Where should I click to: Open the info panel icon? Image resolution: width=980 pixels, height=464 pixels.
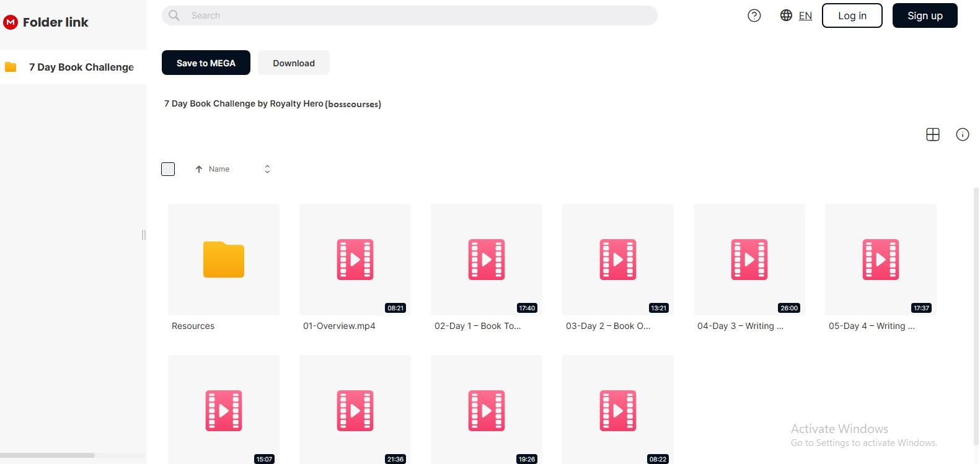coord(962,134)
